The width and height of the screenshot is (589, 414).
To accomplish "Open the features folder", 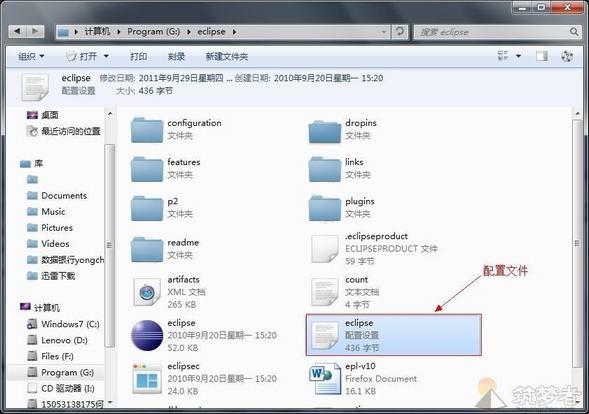I will [166, 168].
